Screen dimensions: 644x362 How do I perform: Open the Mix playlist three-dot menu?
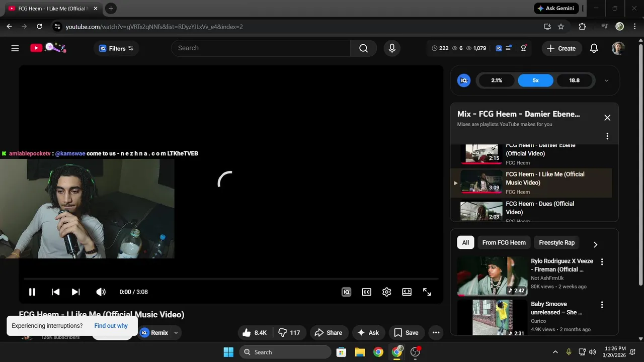point(607,136)
